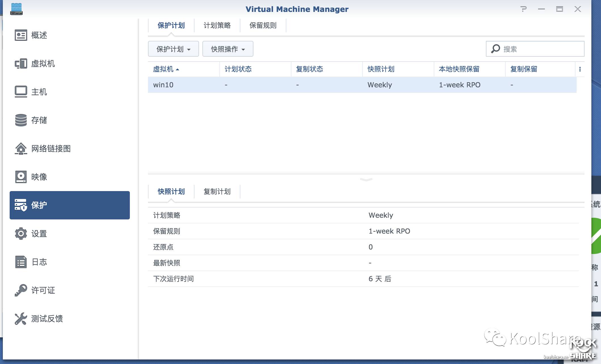
Task: Open column options three-dot menu
Action: coord(580,69)
